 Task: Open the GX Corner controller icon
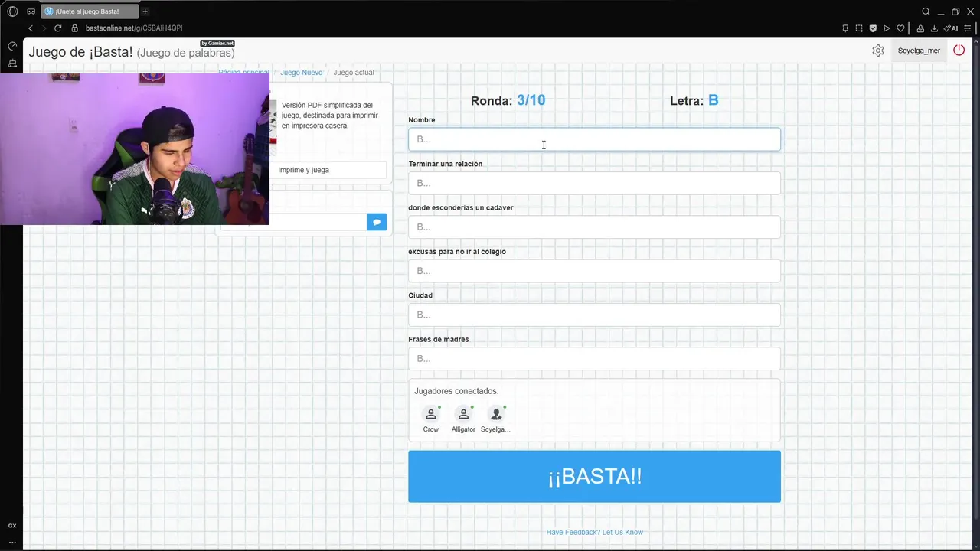coord(31,11)
